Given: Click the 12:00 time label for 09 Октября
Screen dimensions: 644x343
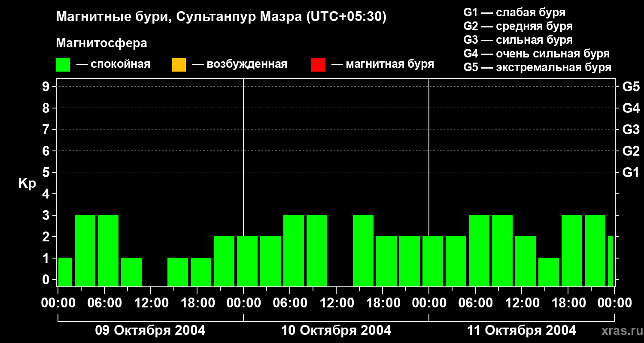Looking at the screenshot, I should tap(151, 303).
